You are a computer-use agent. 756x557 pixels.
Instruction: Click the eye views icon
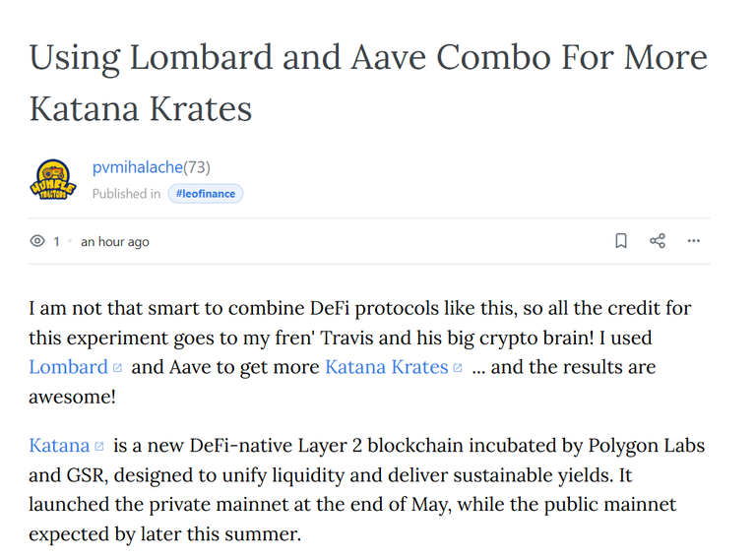tap(37, 240)
